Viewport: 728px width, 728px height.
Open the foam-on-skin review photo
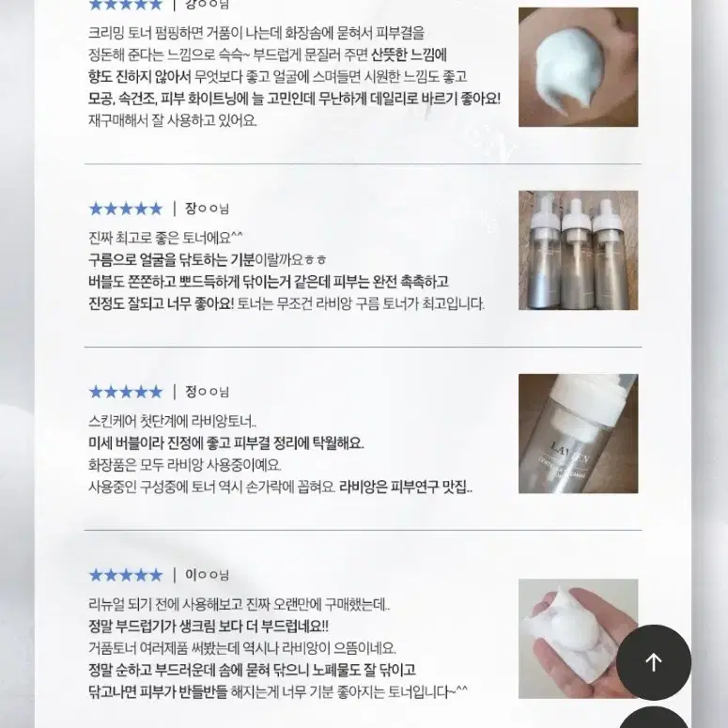pos(578,67)
